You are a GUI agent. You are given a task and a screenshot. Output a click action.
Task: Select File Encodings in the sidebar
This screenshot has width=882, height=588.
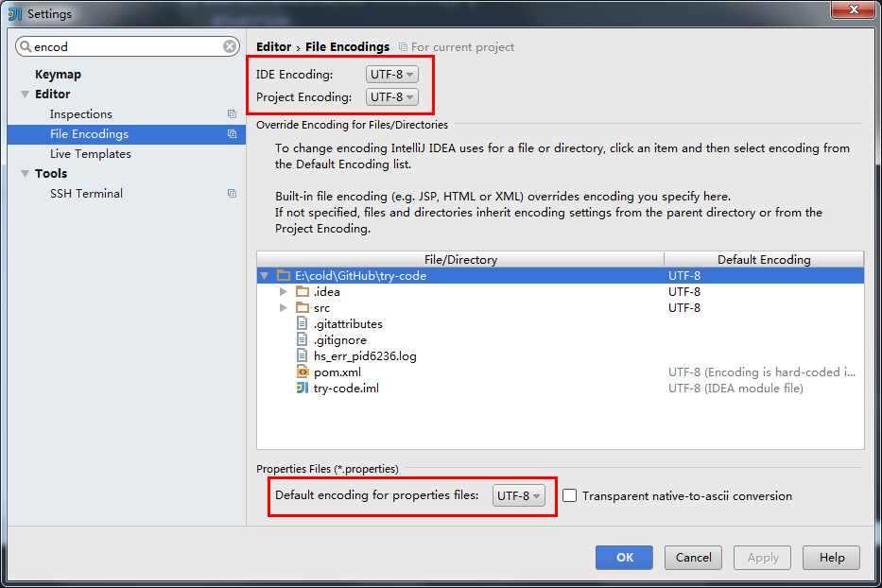click(x=127, y=133)
